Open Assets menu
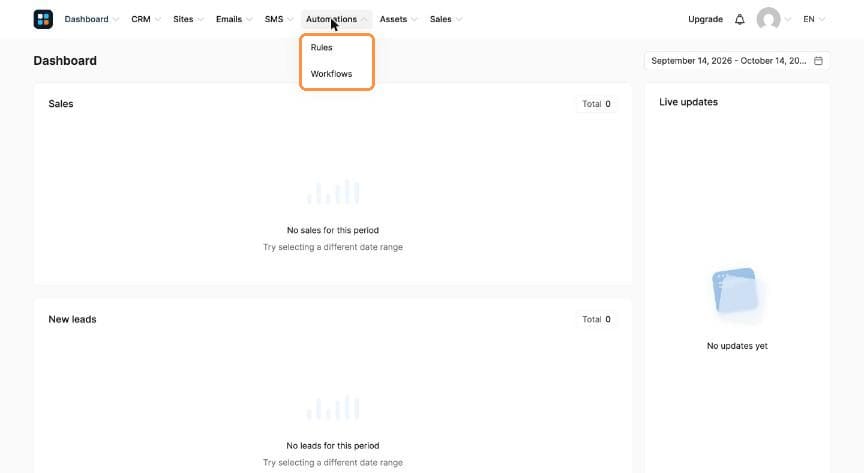 (x=393, y=19)
